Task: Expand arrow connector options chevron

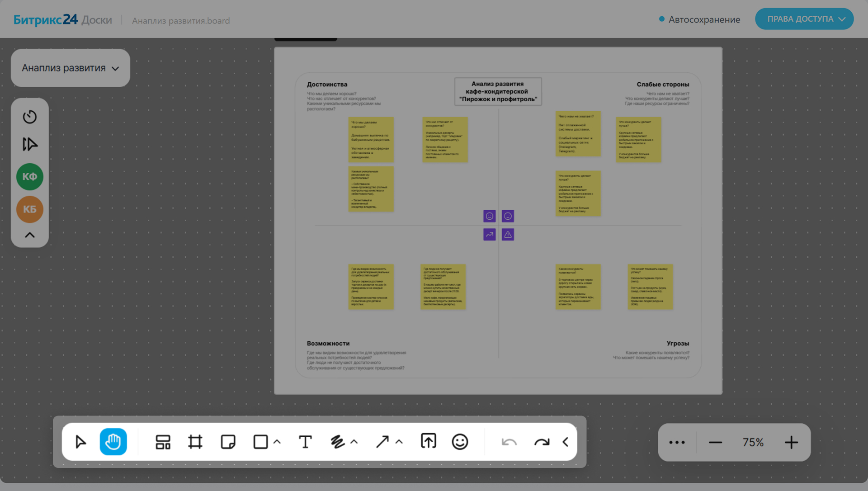Action: pos(399,442)
